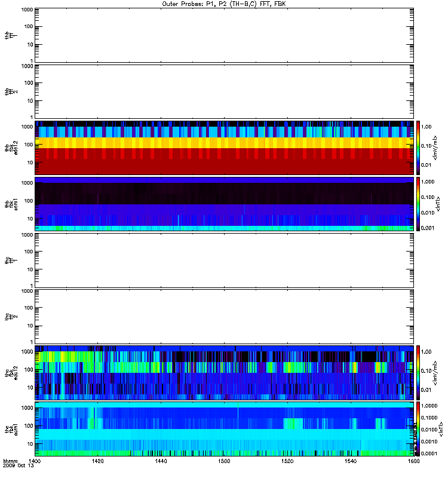Click the thc fbk edc12 spectrogram panel
Image resolution: width=448 pixels, height=478 pixels.
[224, 372]
